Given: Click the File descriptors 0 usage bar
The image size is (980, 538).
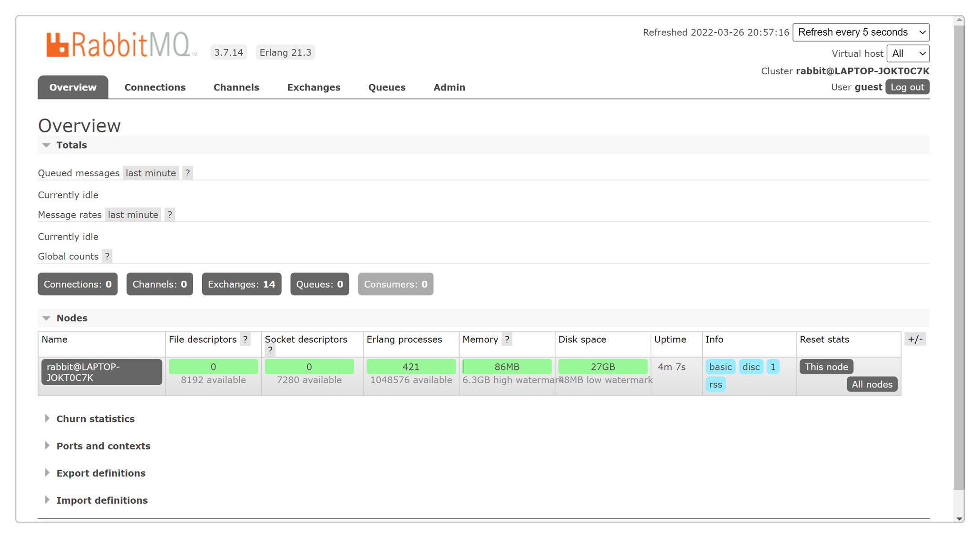Looking at the screenshot, I should pos(214,367).
